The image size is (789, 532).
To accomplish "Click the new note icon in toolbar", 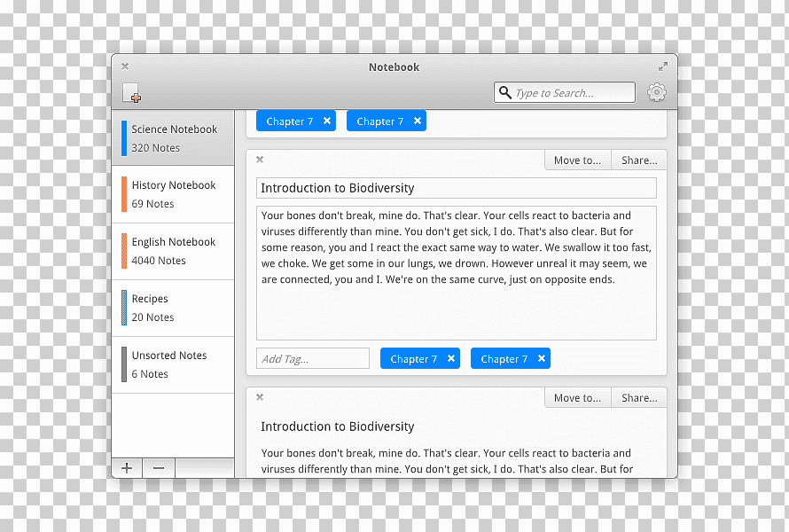I will pos(131,93).
